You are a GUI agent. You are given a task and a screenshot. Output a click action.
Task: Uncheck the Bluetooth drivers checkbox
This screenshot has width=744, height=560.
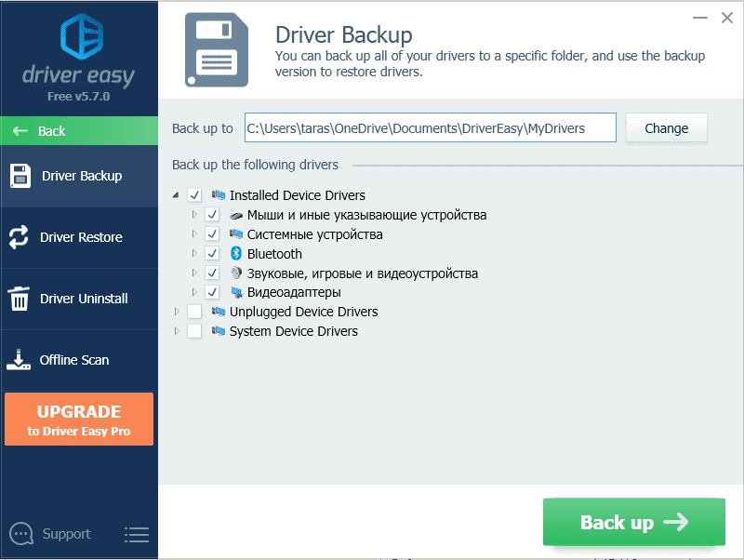coord(212,254)
